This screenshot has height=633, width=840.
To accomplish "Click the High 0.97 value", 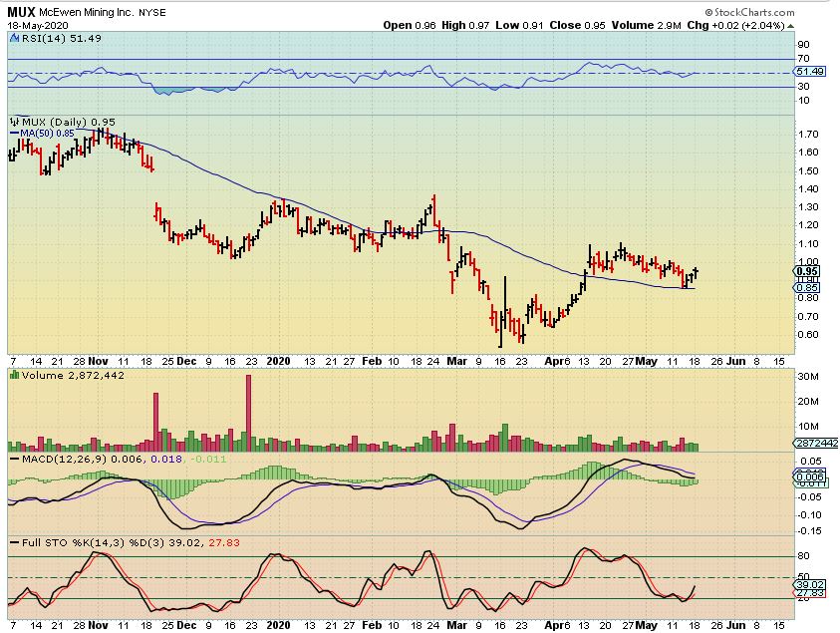I will click(x=465, y=25).
